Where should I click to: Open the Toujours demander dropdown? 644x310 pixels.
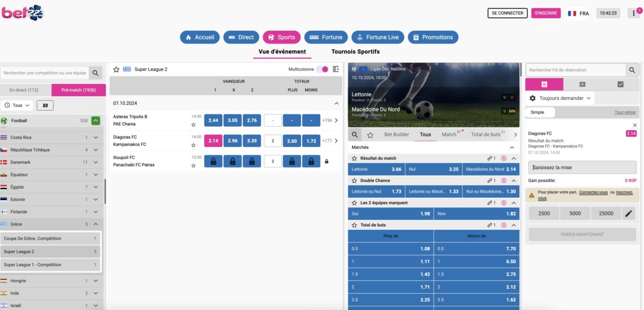pos(560,98)
